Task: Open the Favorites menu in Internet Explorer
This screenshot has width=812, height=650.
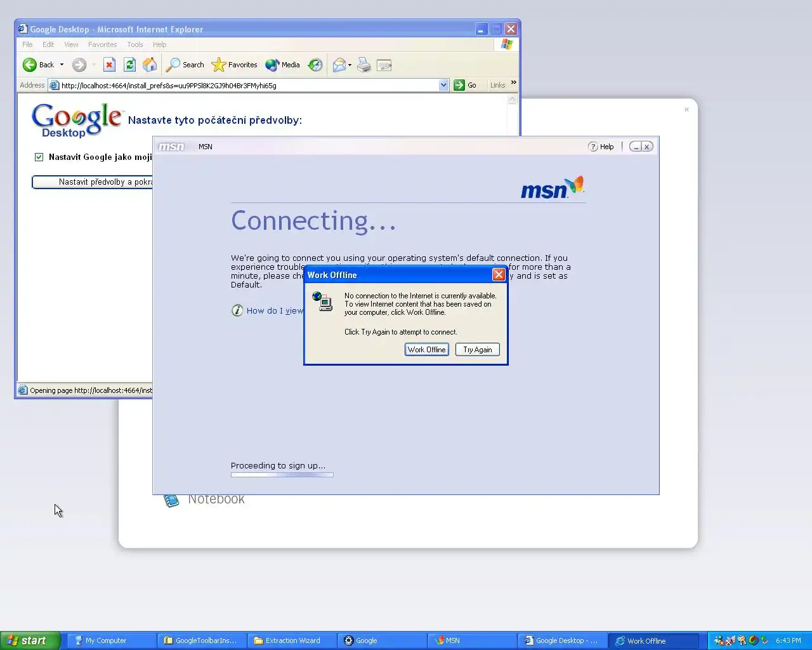Action: pos(102,44)
